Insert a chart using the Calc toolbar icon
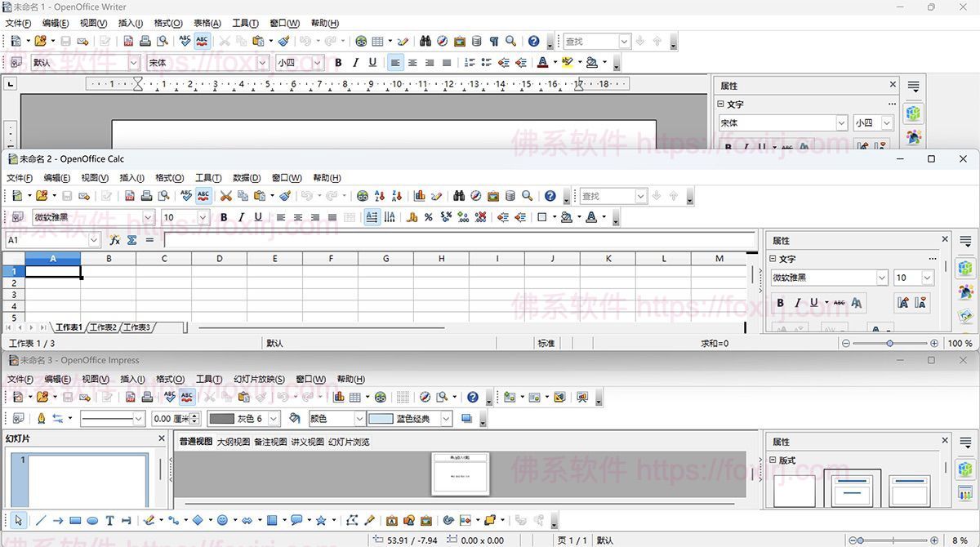980x547 pixels. 419,195
